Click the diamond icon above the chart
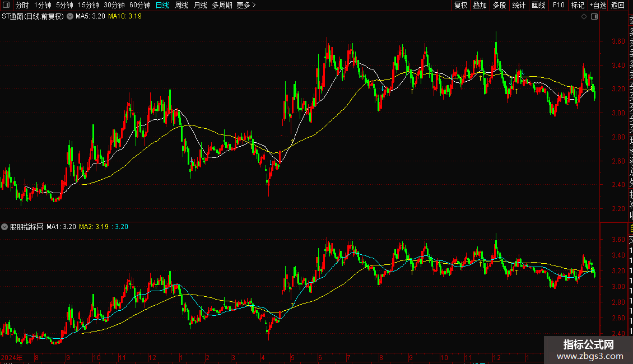This screenshot has width=633, height=364. (x=584, y=17)
